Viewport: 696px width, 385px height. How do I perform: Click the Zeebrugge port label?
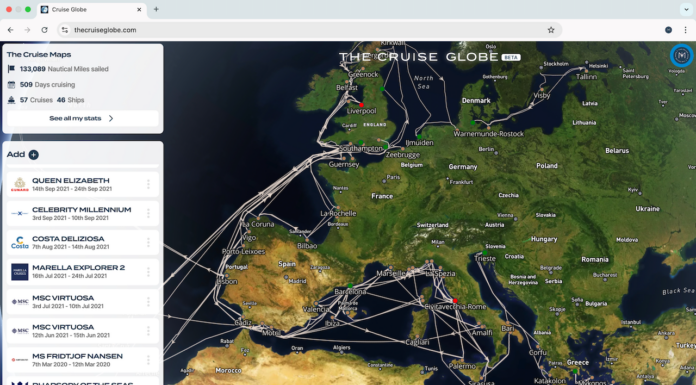(x=403, y=155)
